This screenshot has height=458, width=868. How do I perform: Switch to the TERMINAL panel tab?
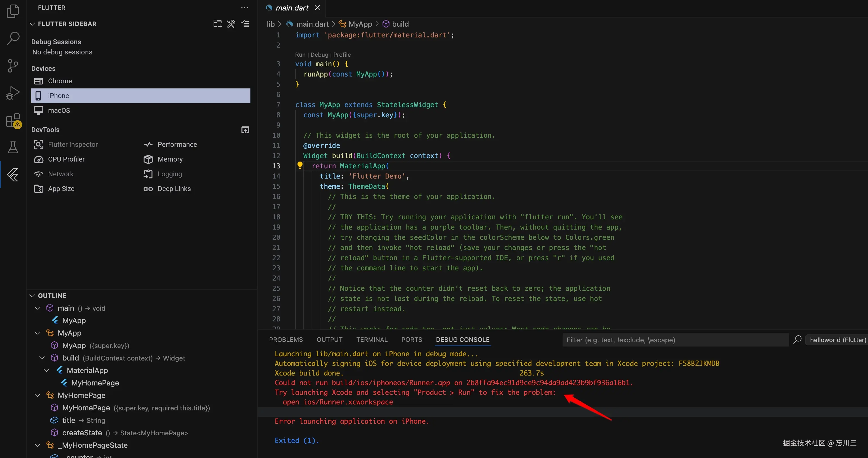[x=372, y=340]
